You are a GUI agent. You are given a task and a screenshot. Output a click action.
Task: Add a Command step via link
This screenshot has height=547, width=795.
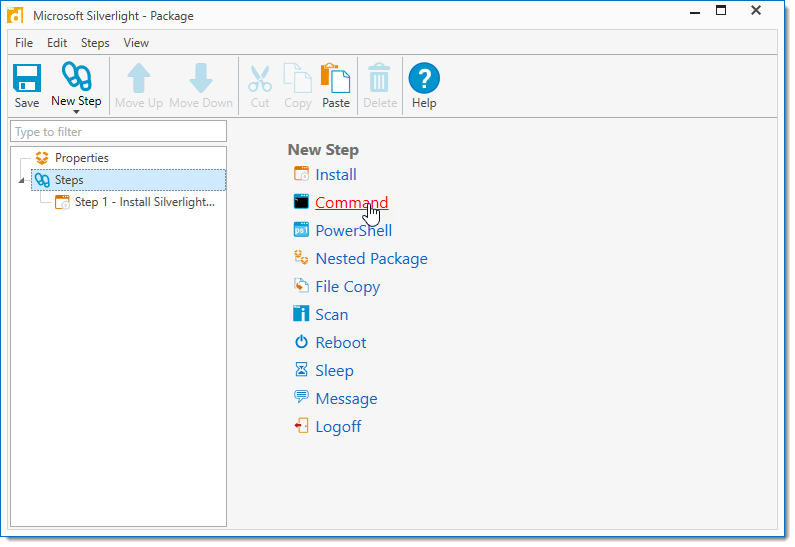click(351, 202)
